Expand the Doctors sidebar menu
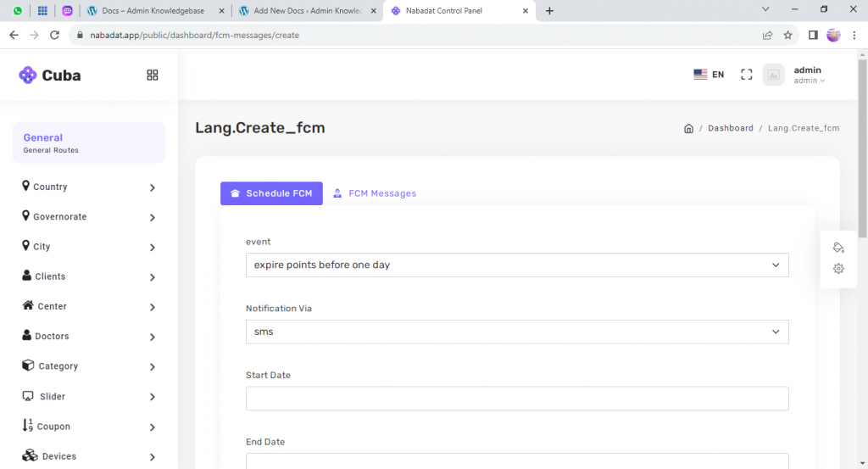The image size is (868, 469). point(89,337)
